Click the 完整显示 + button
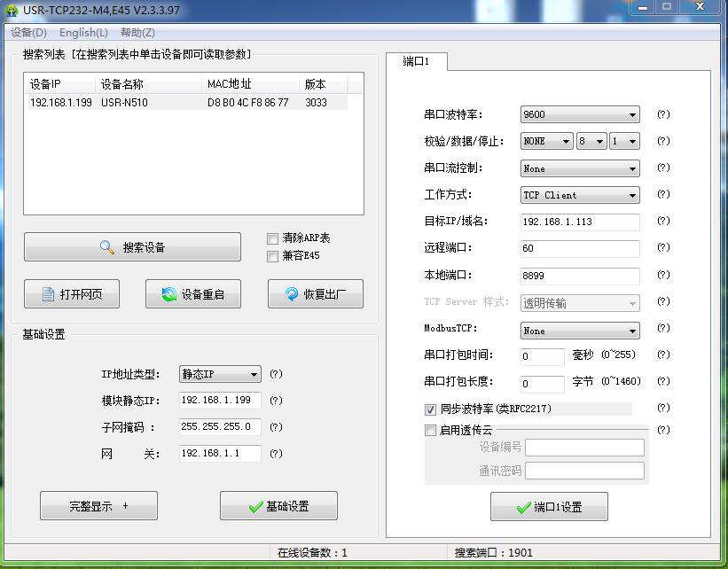 [98, 506]
